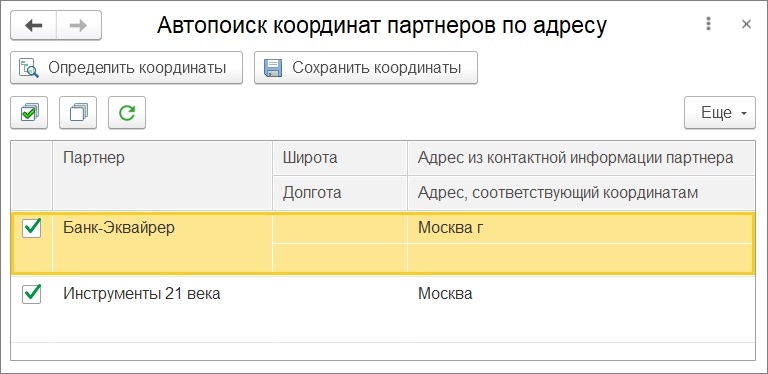This screenshot has width=768, height=374.
Task: Open the three-dot window options menu
Action: pyautogui.click(x=708, y=24)
